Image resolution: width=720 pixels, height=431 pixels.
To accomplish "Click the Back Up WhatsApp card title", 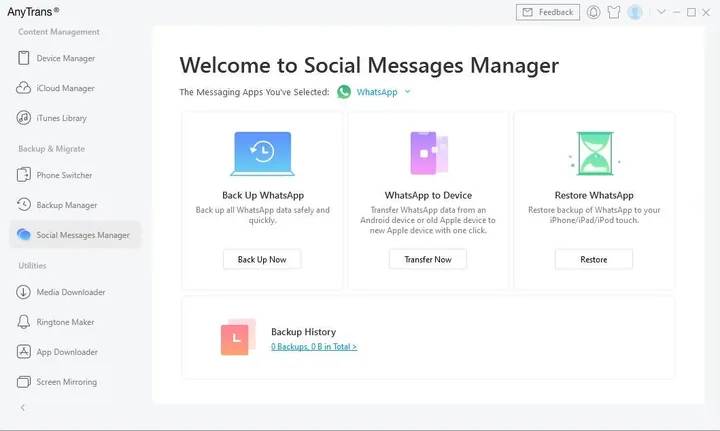I will [x=263, y=195].
